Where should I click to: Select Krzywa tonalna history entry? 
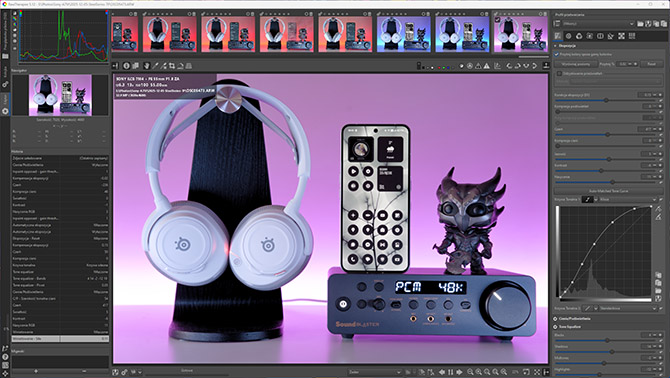tap(60, 265)
